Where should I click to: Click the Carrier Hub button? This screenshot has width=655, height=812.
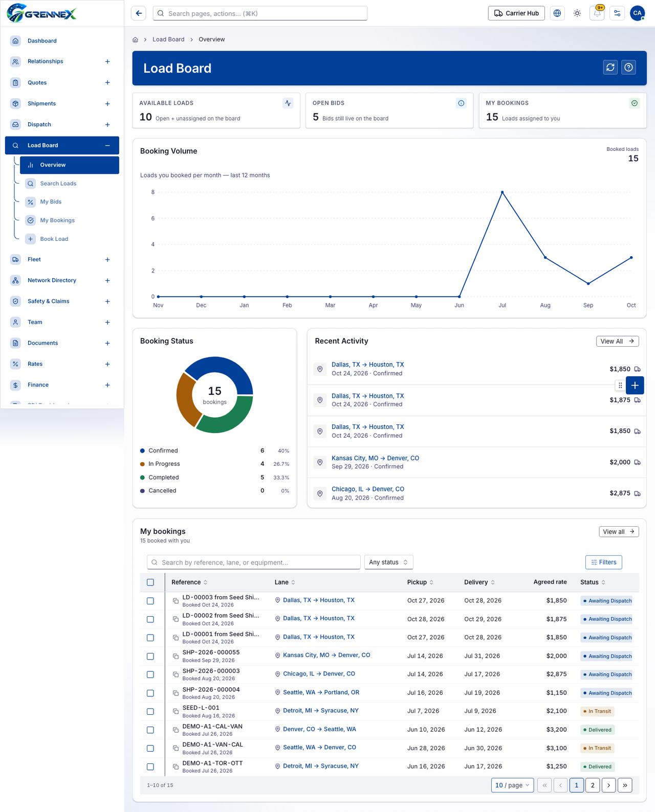tap(516, 13)
